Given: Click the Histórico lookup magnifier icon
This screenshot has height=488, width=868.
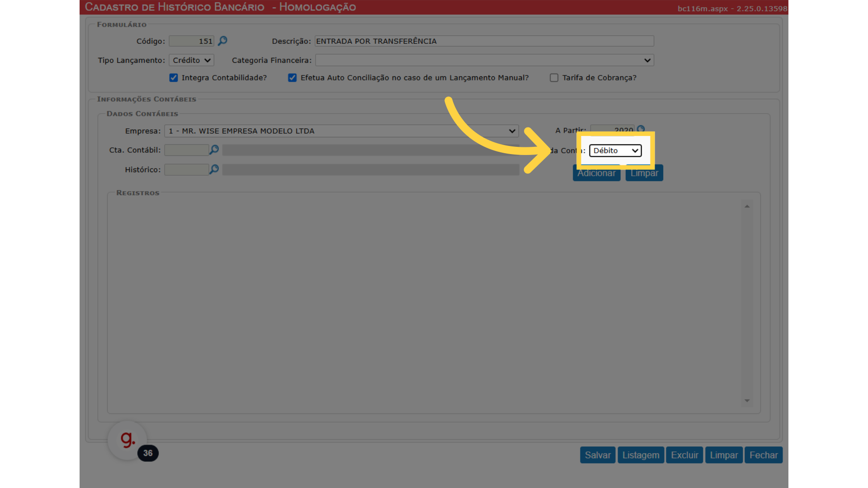Looking at the screenshot, I should 214,169.
